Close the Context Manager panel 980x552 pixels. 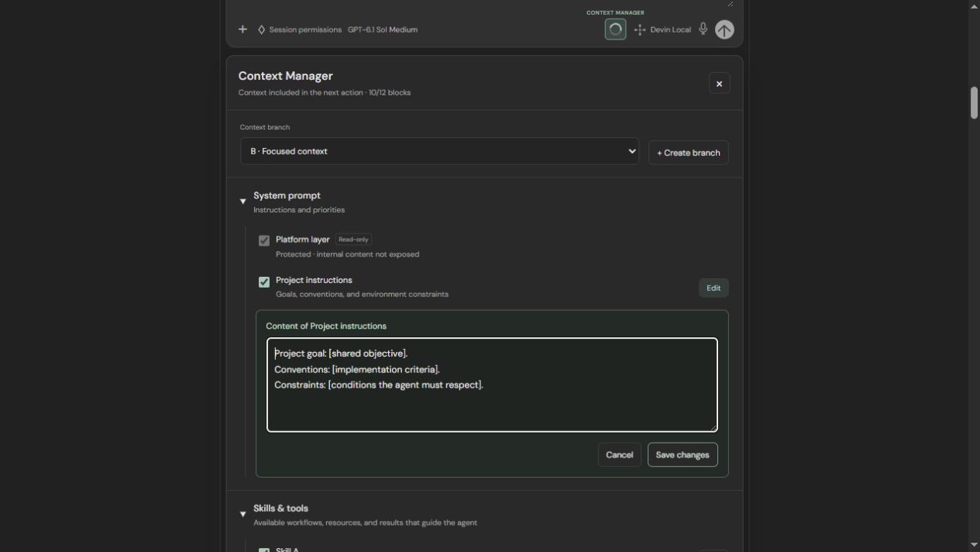pos(719,84)
